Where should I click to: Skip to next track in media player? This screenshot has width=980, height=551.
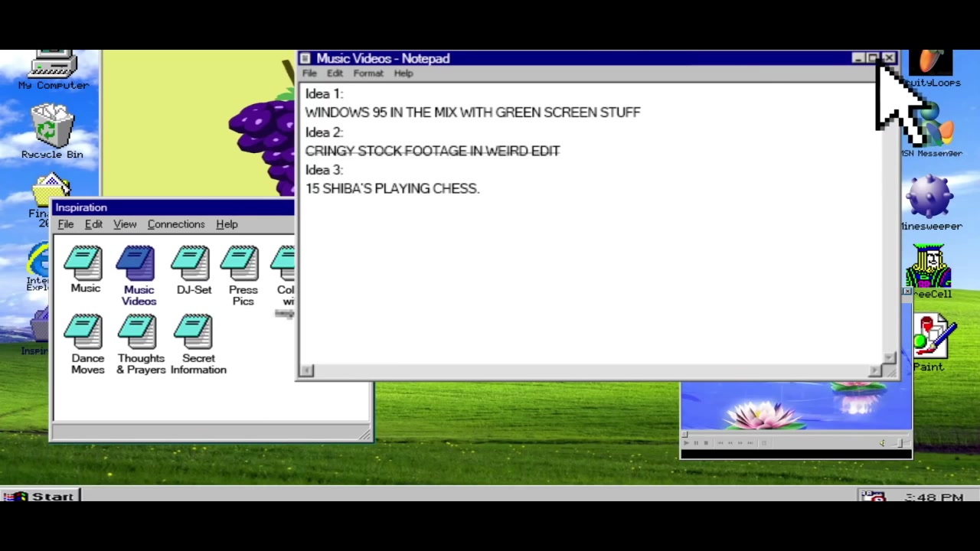pos(750,443)
